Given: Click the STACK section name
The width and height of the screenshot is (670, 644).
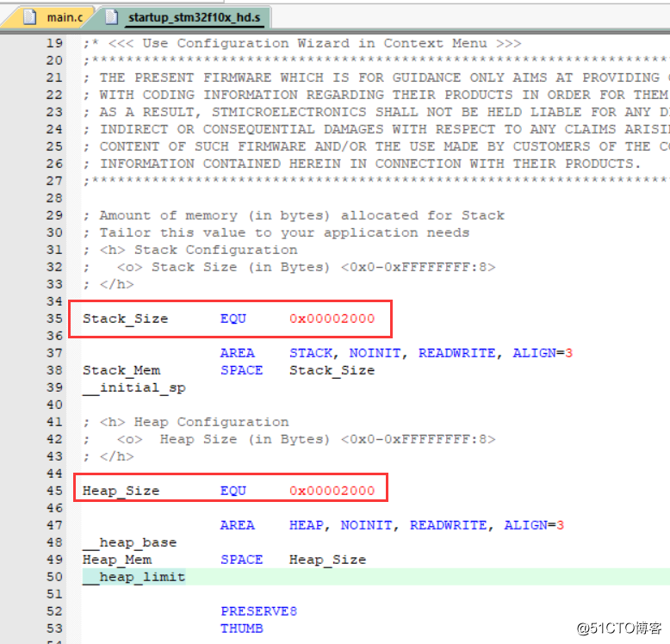Looking at the screenshot, I should pyautogui.click(x=311, y=353).
